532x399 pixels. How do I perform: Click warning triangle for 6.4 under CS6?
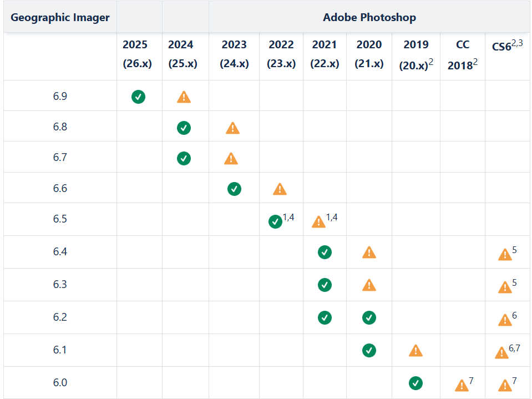point(505,255)
